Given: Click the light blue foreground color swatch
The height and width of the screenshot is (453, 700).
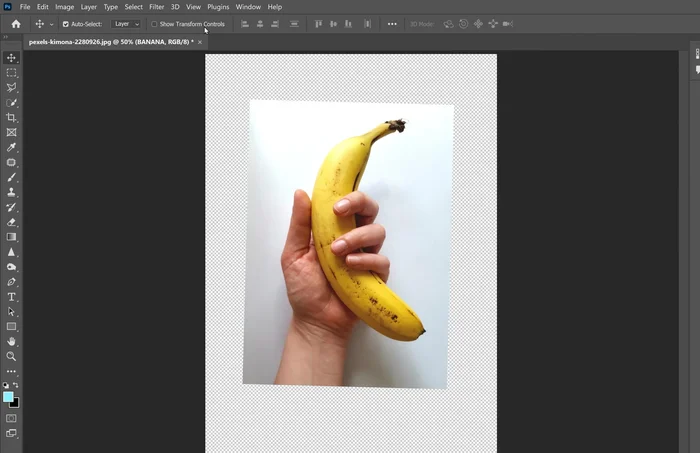Looking at the screenshot, I should click(9, 397).
